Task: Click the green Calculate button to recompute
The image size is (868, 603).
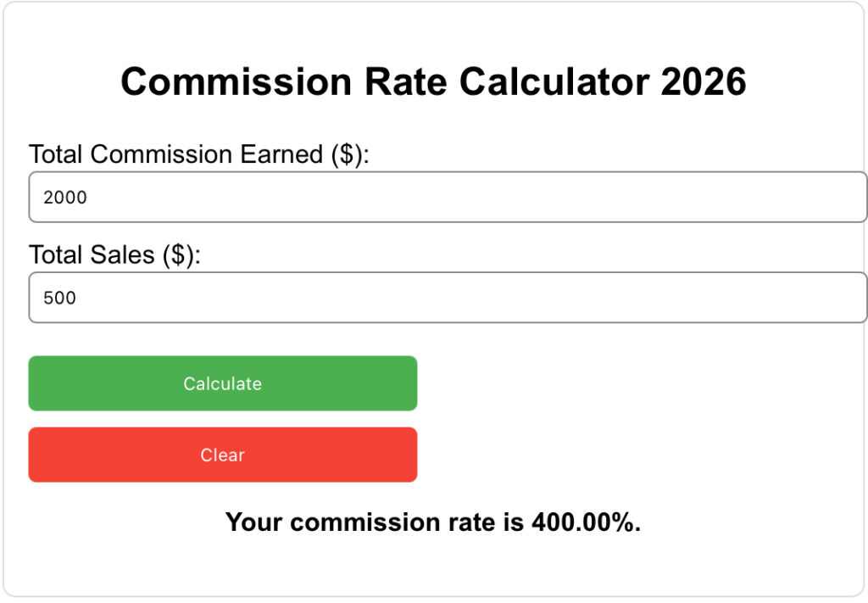Action: [222, 383]
